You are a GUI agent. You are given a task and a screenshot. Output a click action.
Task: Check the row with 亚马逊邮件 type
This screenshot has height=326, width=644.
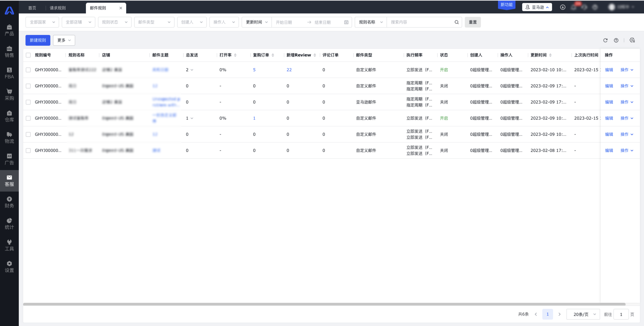(28, 102)
